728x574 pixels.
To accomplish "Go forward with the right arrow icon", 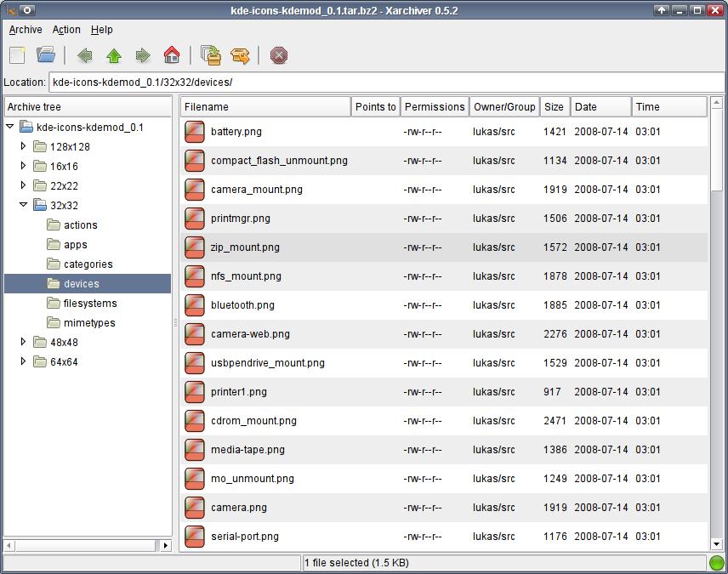I will 143,55.
